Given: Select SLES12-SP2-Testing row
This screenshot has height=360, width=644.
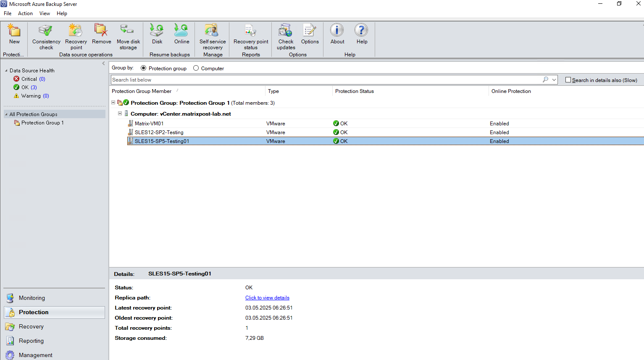Looking at the screenshot, I should (x=385, y=132).
